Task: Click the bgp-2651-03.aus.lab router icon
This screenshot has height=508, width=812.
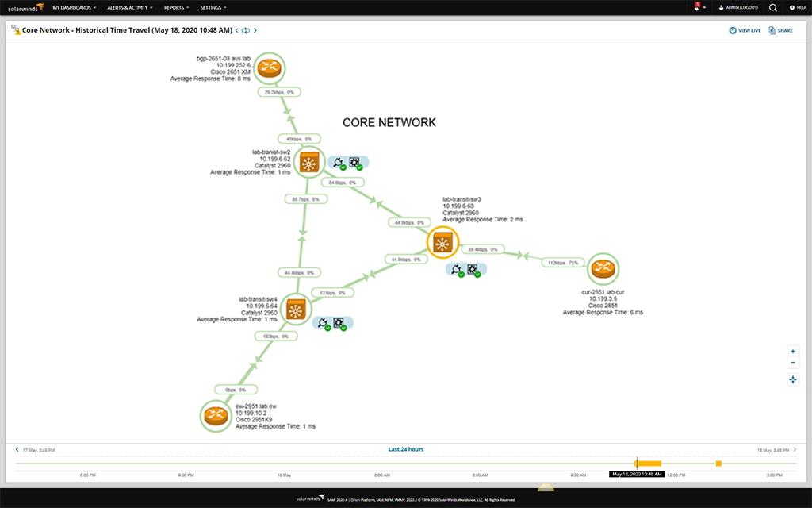Action: pyautogui.click(x=269, y=67)
